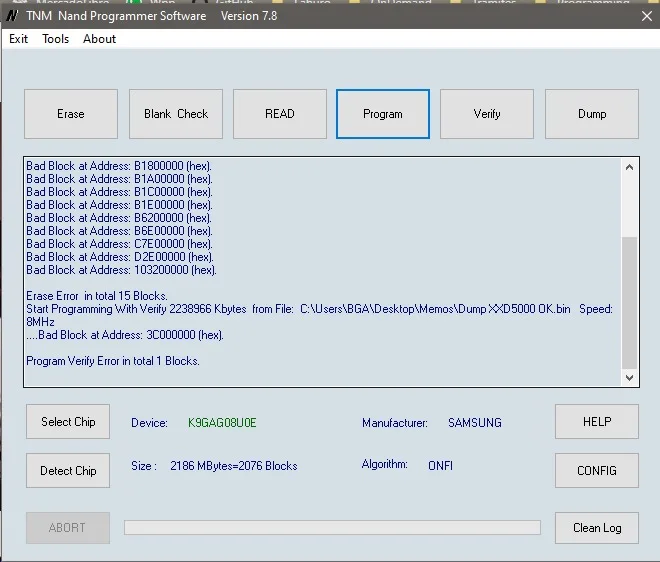The image size is (660, 562).
Task: Click the Program button
Action: [383, 114]
